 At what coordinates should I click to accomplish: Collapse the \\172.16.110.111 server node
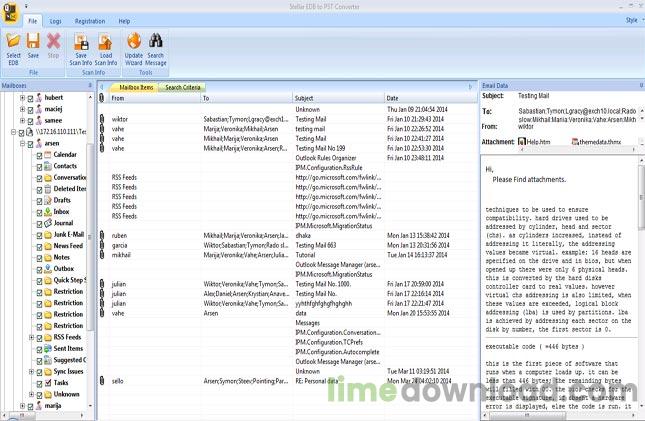tap(14, 132)
